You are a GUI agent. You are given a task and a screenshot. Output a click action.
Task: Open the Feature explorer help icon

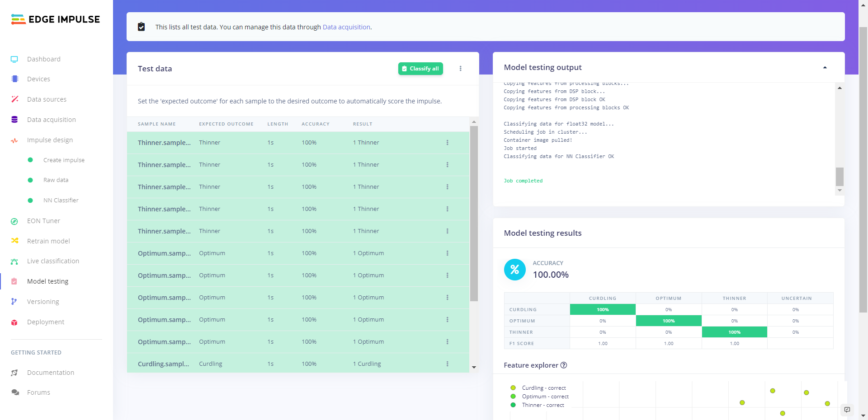[564, 365]
